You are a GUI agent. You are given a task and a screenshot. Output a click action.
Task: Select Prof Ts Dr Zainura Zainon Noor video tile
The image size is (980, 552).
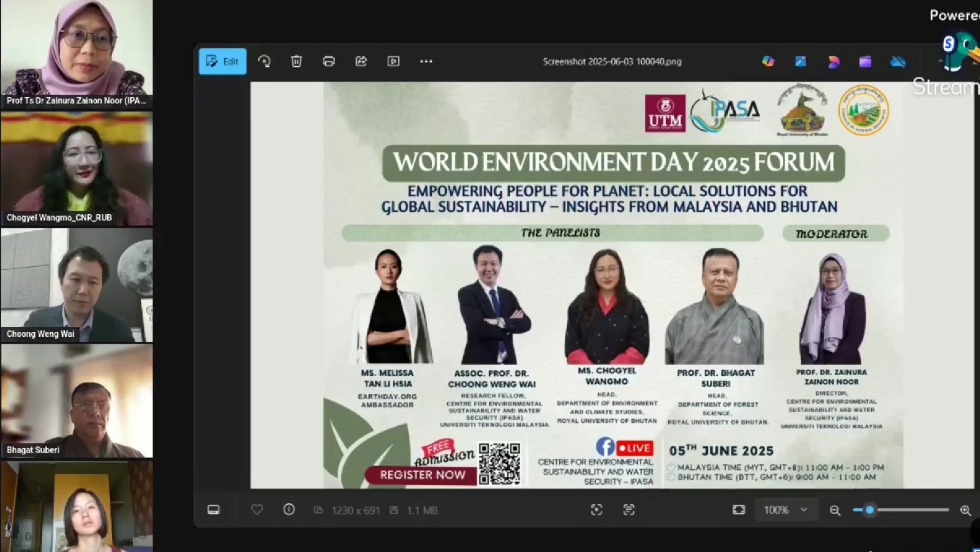[x=77, y=54]
